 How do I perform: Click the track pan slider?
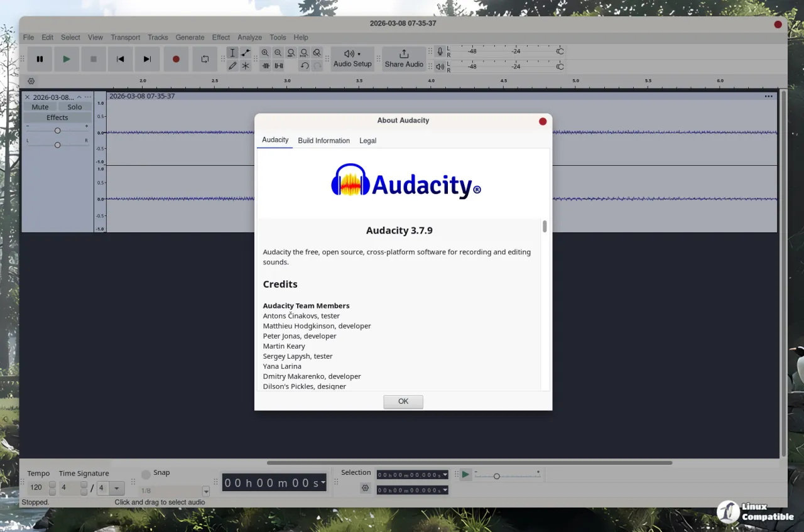click(57, 145)
